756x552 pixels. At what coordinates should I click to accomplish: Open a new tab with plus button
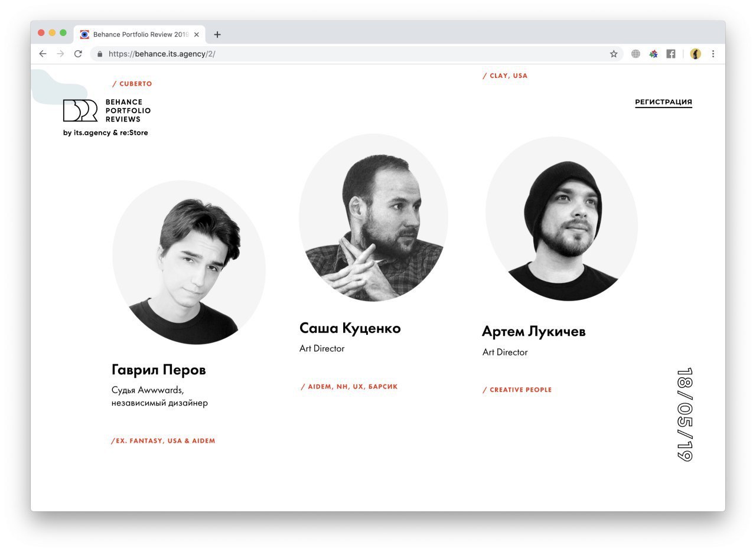(x=217, y=34)
